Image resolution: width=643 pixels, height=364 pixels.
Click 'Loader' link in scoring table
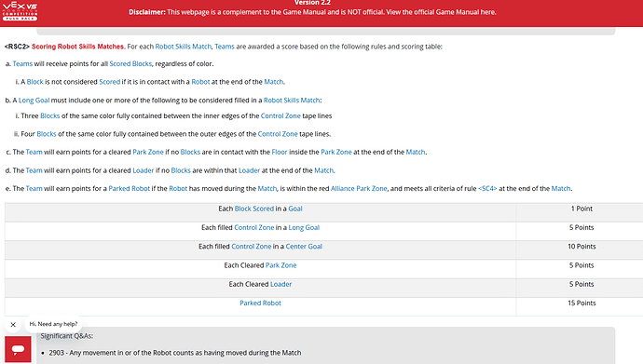pos(280,284)
